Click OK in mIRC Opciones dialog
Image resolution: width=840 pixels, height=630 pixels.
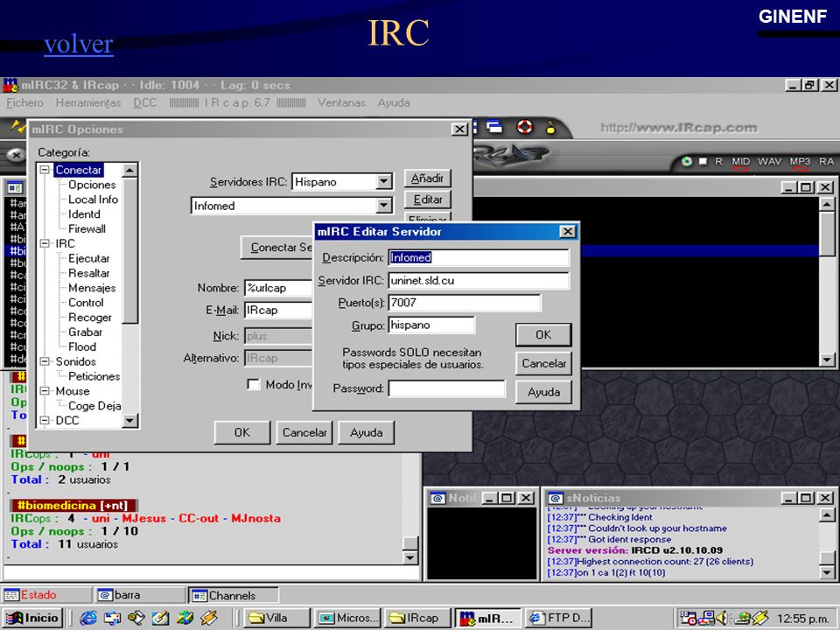(241, 432)
